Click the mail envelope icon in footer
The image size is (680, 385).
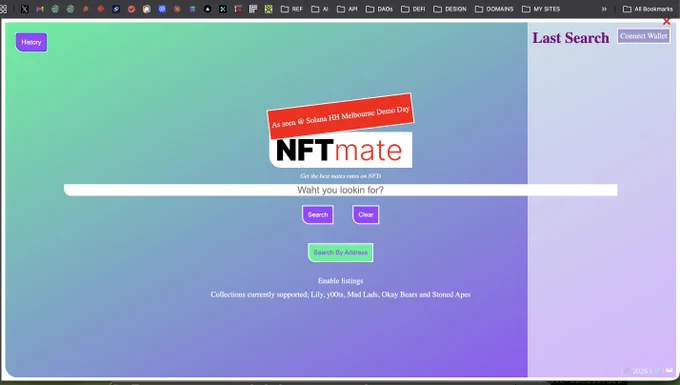(669, 370)
